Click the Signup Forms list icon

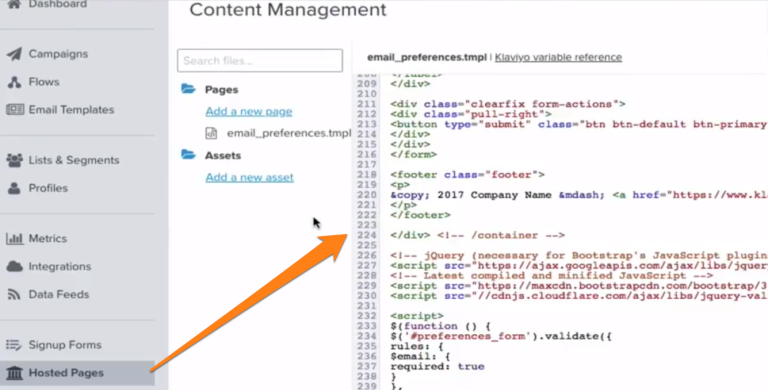[x=14, y=345]
